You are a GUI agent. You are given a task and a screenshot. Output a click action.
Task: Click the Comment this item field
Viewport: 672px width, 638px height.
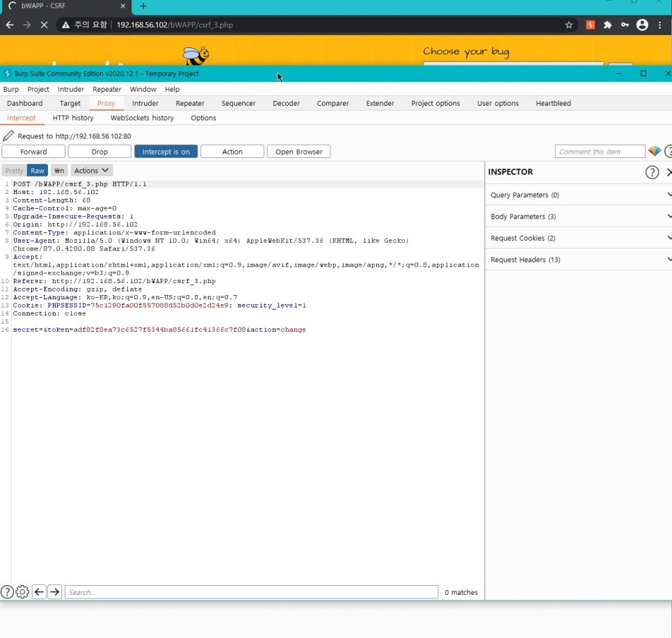600,152
